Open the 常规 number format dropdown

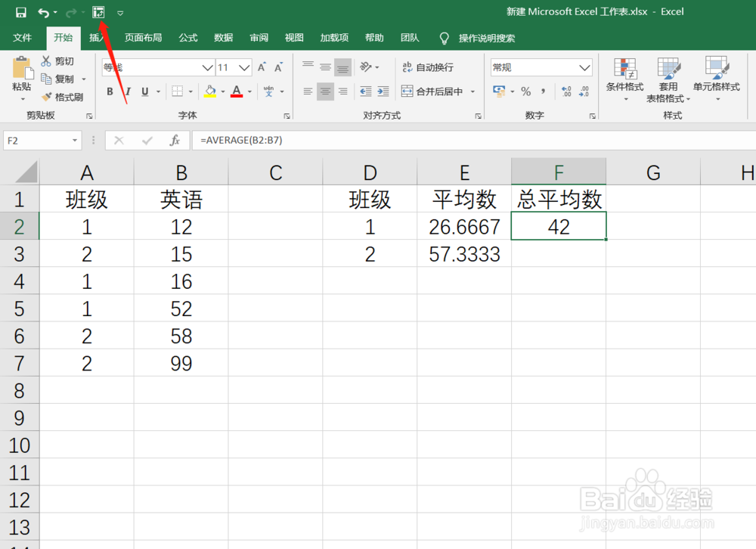(541, 67)
